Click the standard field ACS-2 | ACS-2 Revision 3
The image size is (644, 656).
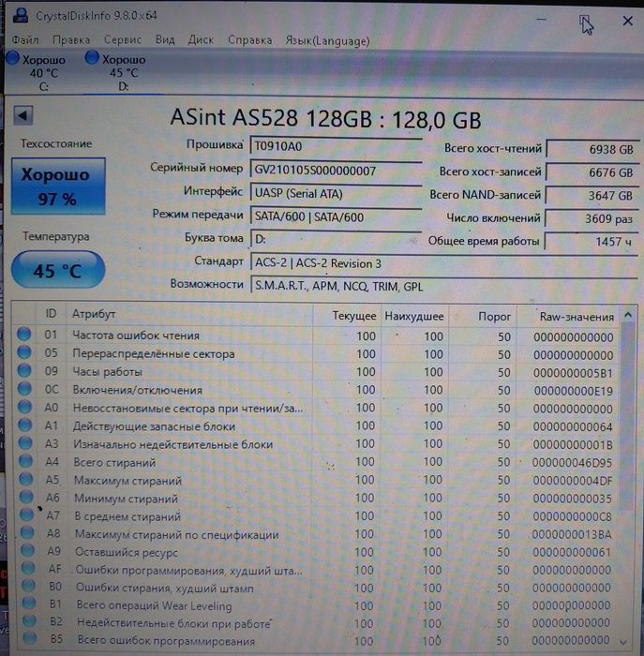(443, 263)
